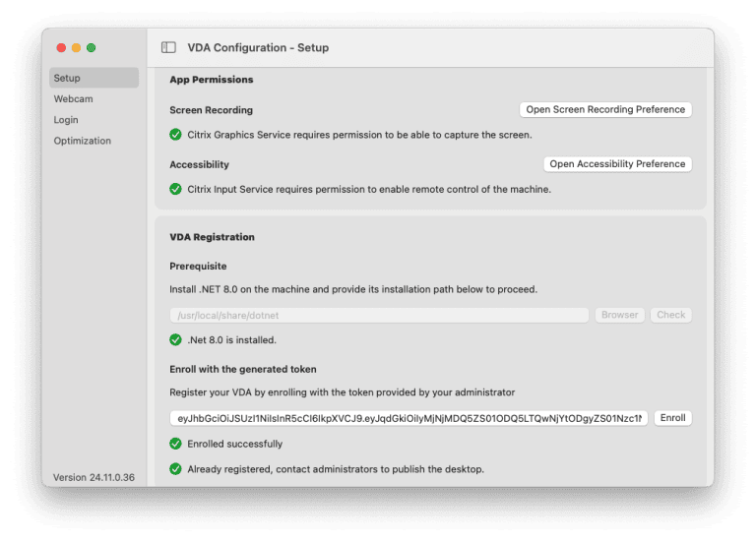Image resolution: width=756 pixels, height=542 pixels.
Task: Click green checkmark beside Enrolled successfully
Action: tap(175, 444)
